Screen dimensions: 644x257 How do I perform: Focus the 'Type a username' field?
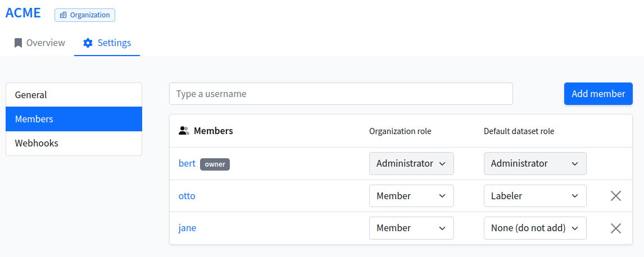341,94
